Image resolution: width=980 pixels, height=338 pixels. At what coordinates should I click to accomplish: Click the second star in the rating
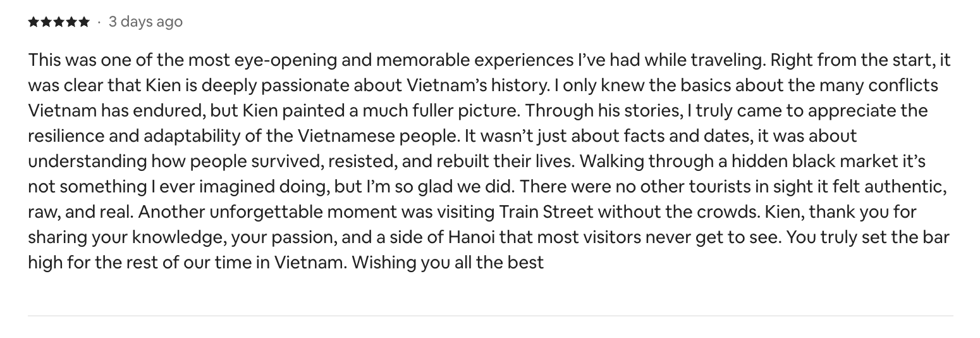click(46, 22)
